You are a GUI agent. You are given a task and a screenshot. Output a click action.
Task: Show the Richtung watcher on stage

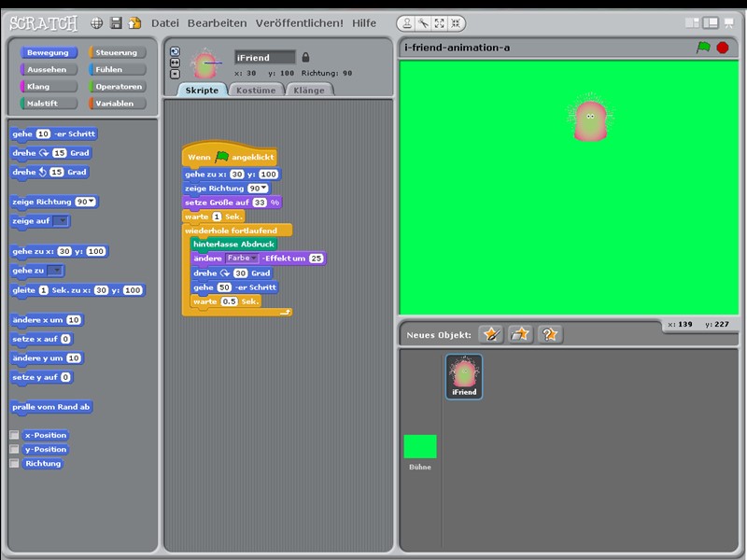14,464
